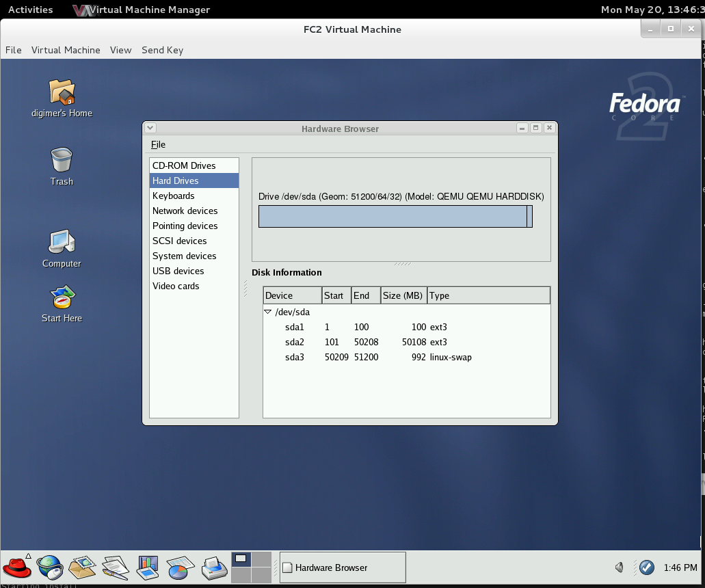Switch to the first workspace in pager
705x588 pixels.
click(241, 559)
